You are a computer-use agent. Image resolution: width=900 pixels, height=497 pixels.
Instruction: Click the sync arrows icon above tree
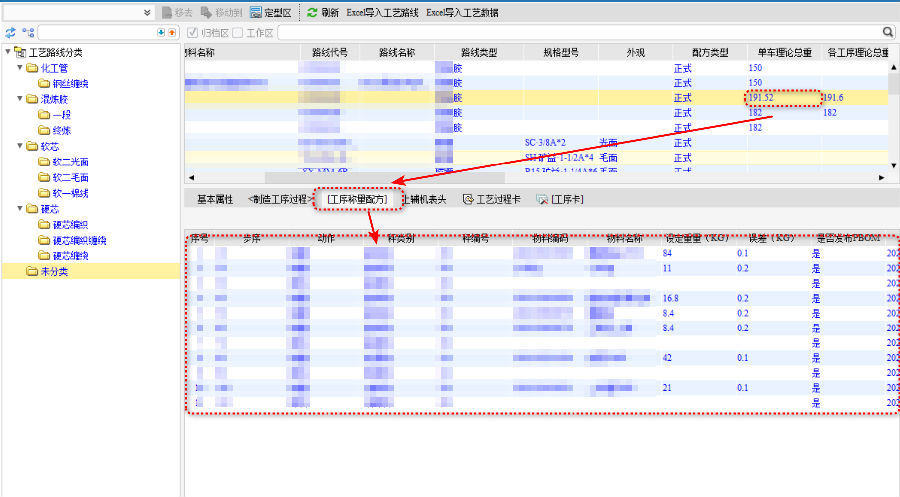point(11,33)
